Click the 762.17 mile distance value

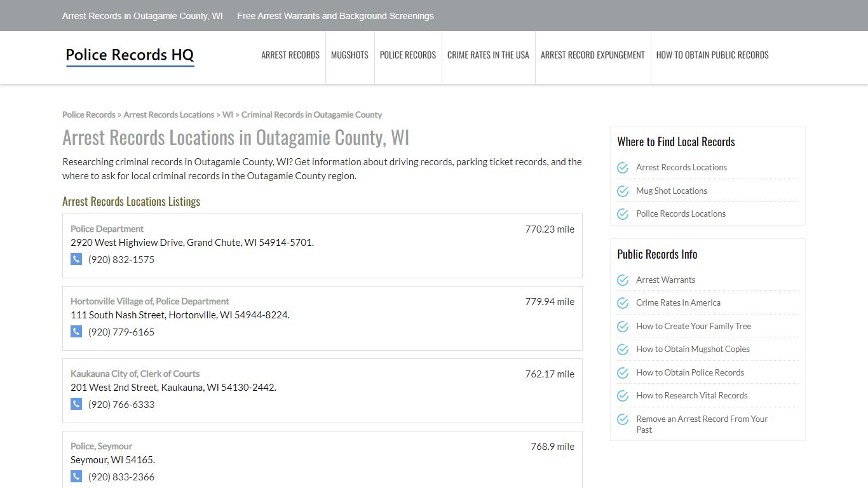coord(550,374)
